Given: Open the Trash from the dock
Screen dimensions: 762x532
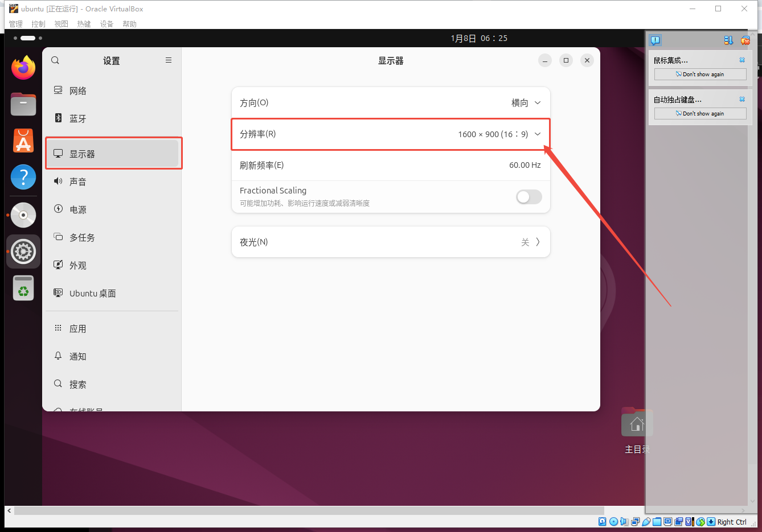Looking at the screenshot, I should click(23, 288).
